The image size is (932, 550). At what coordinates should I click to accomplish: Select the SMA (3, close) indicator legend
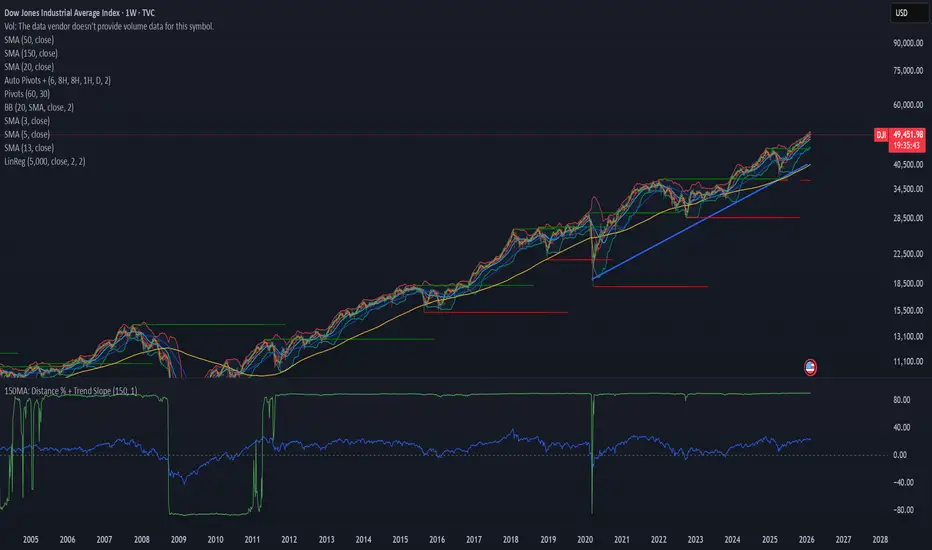pyautogui.click(x=27, y=121)
